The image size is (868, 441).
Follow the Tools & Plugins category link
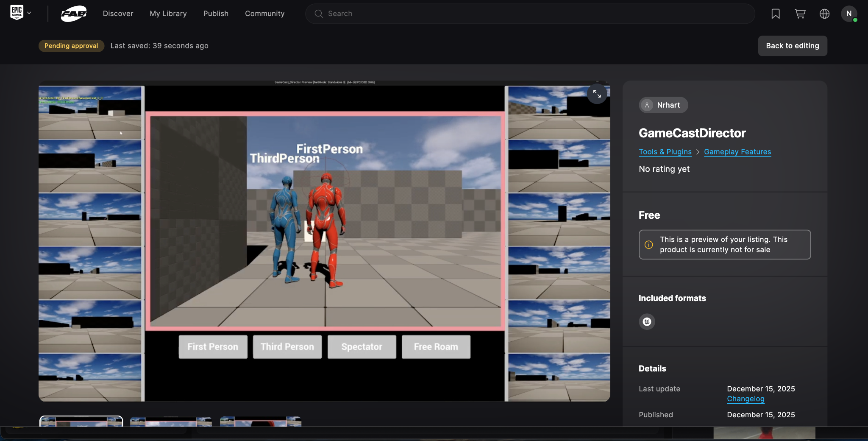[665, 152]
